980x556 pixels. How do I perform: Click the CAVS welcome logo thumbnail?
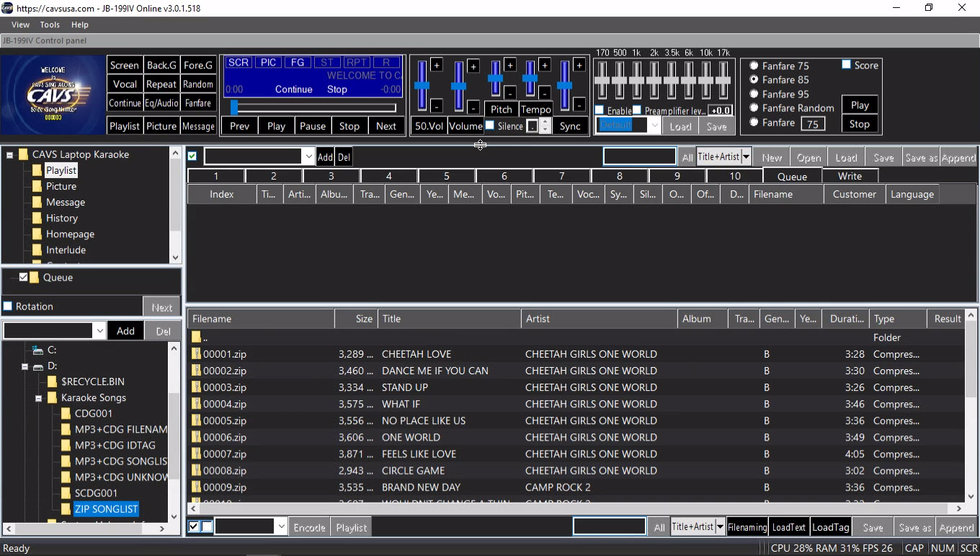pyautogui.click(x=53, y=95)
